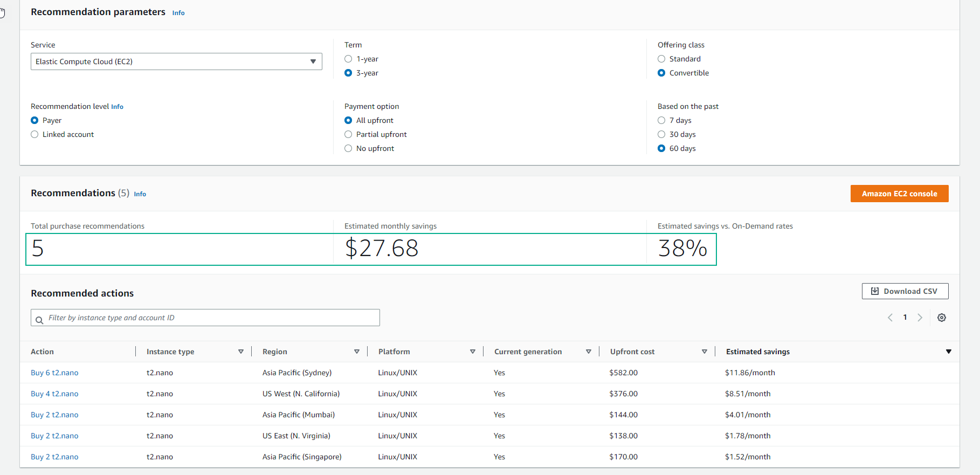Sort by Estimated savings column arrow
The image size is (980, 475).
point(949,352)
